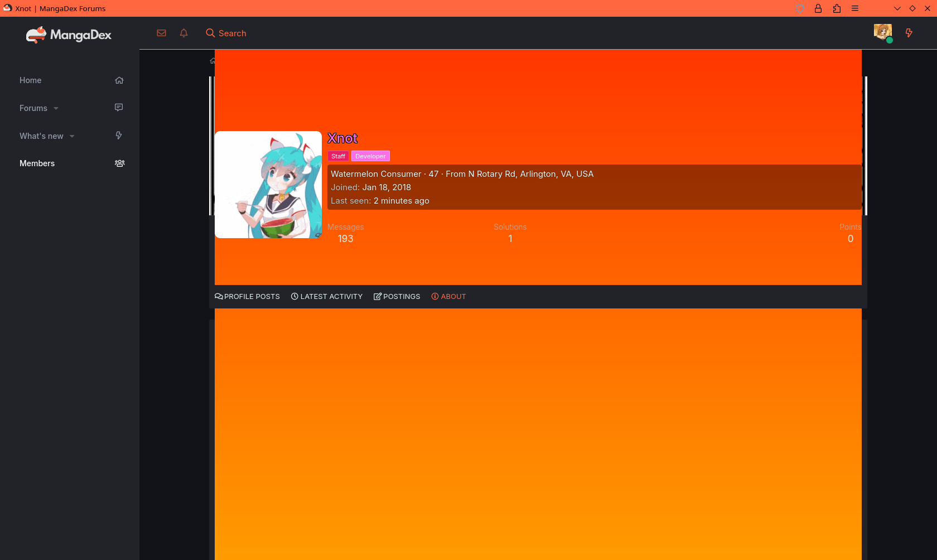Click the Joined date Jan 18, 2018
Viewport: 937px width, 560px height.
(x=387, y=187)
